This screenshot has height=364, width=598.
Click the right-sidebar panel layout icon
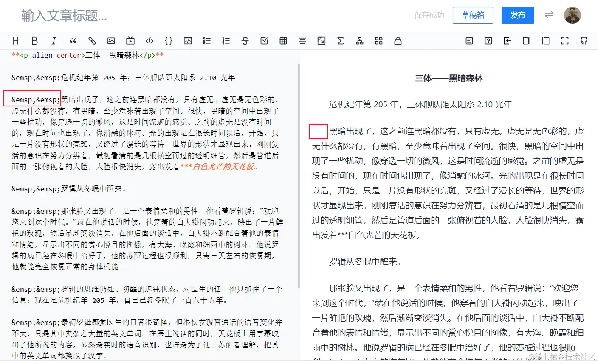tap(527, 41)
